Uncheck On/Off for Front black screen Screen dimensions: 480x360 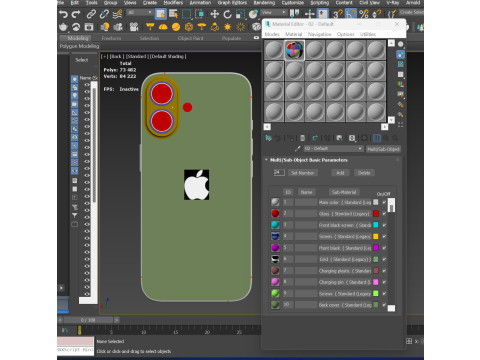[x=384, y=225]
